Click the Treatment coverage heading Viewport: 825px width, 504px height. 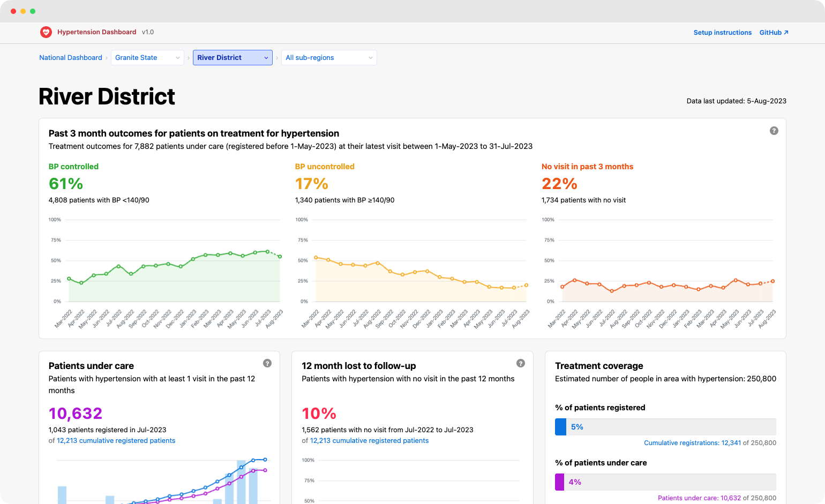click(599, 366)
